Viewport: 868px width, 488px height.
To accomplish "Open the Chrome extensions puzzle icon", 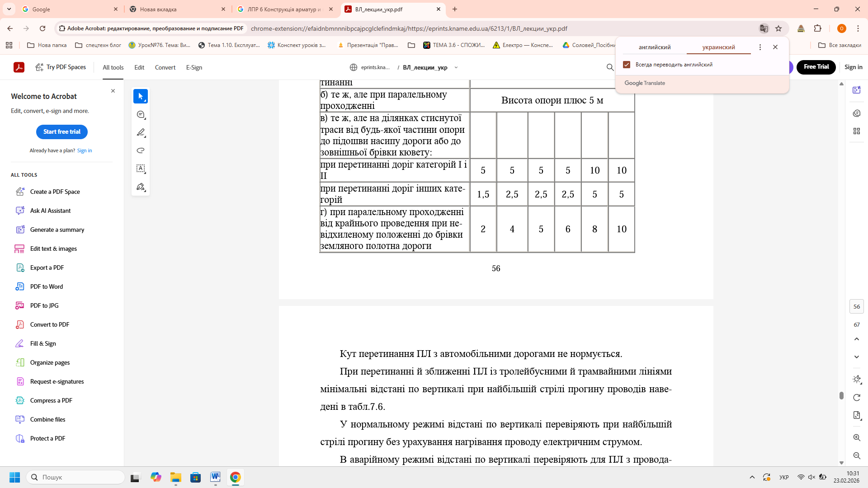I will pyautogui.click(x=817, y=28).
